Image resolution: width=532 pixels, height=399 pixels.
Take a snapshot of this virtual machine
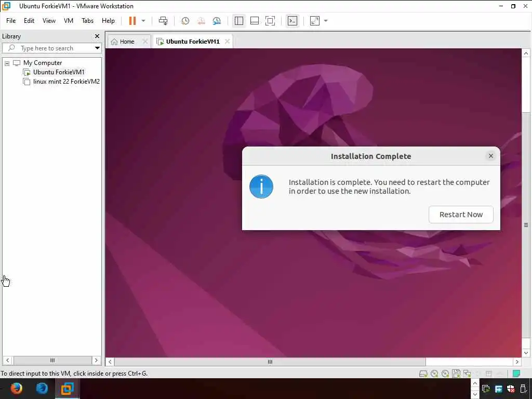pos(185,21)
